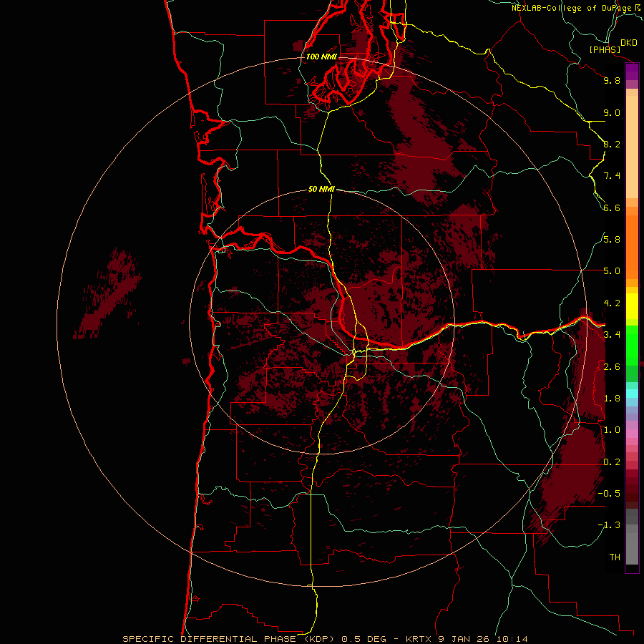The height and width of the screenshot is (644, 644).
Task: Click the 0.5 DEG elevation angle text
Action: point(364,639)
